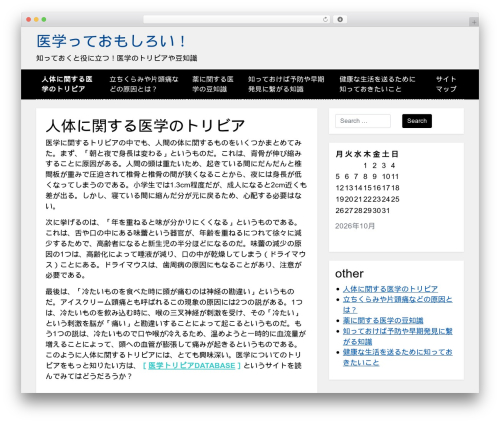Click the sidebar heading other
The image size is (500, 423).
click(x=349, y=274)
